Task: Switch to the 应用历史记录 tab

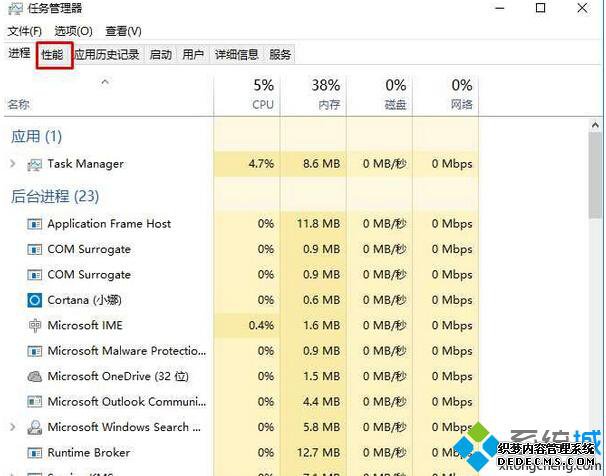Action: [107, 54]
